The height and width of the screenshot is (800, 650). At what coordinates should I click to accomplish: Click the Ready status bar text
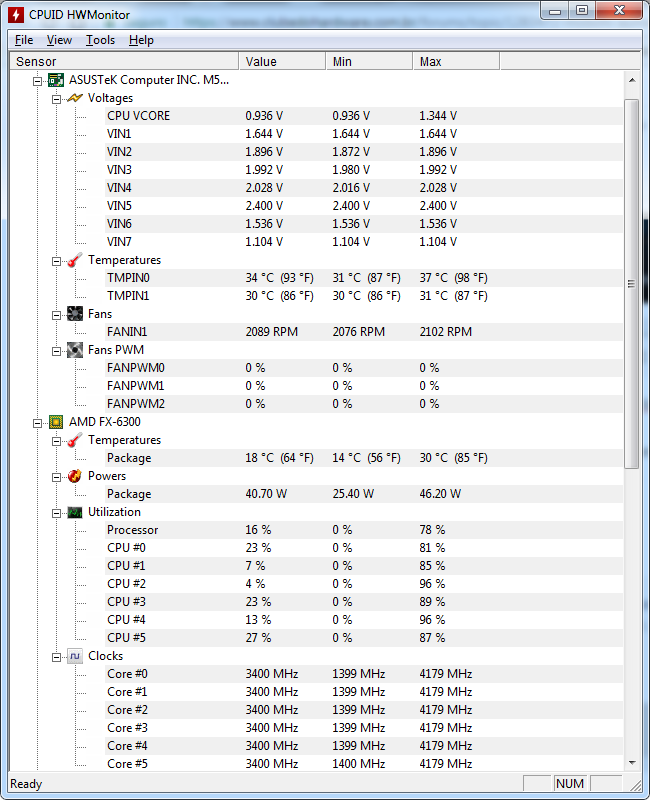click(x=26, y=784)
